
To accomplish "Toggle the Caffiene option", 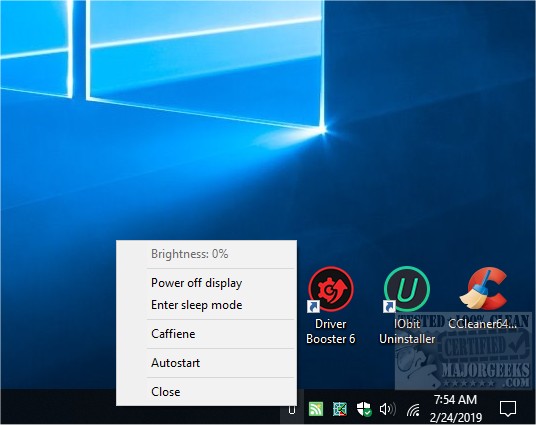I will pyautogui.click(x=206, y=334).
